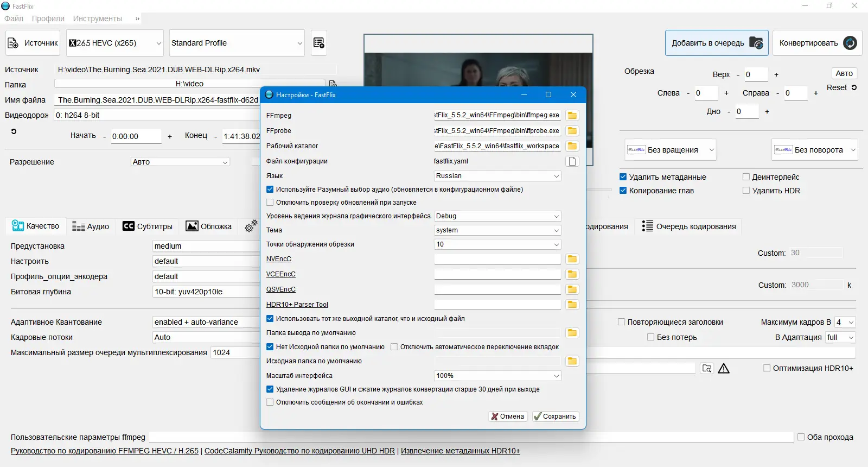Open Масштаб интерфейса 100% dropdown
Image resolution: width=868 pixels, height=467 pixels.
click(x=497, y=376)
